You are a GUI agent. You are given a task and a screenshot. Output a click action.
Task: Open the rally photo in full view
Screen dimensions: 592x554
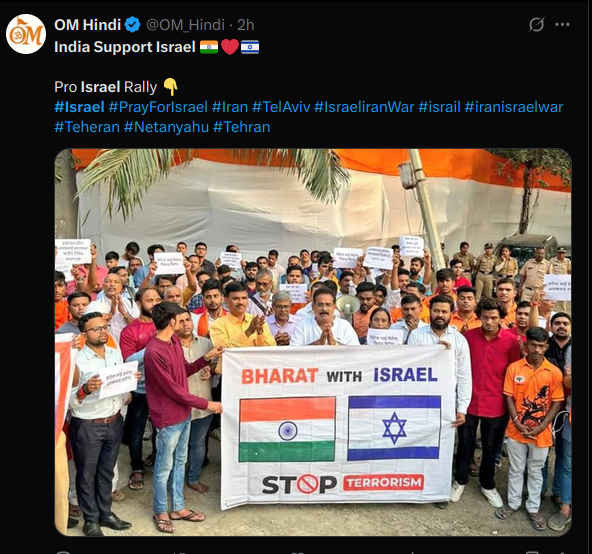click(x=313, y=342)
